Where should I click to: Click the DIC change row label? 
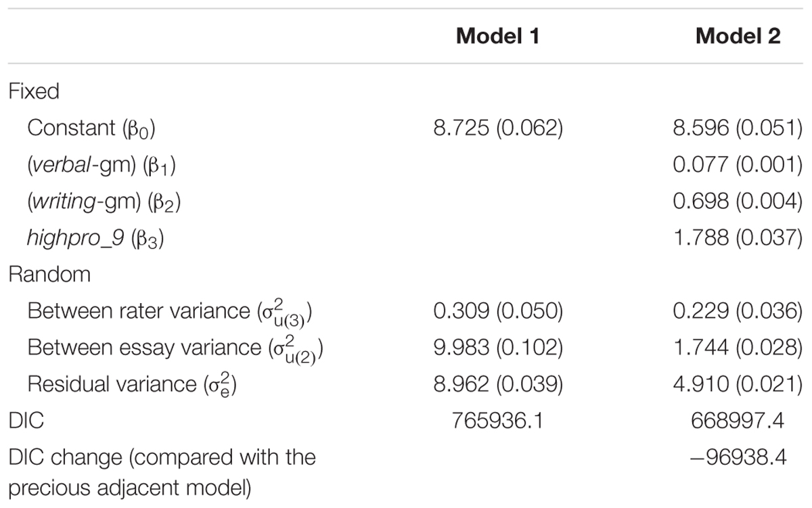[x=162, y=471]
